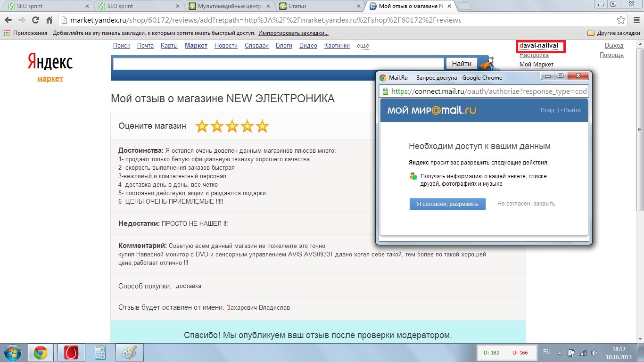644x362 pixels.
Task: Click the Влад profile name in popup
Action: click(549, 110)
